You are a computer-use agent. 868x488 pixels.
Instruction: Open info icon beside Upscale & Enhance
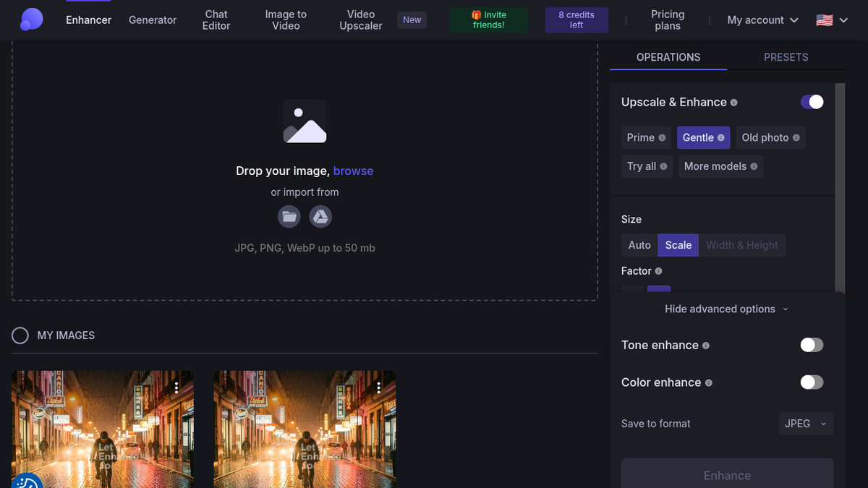tap(734, 103)
